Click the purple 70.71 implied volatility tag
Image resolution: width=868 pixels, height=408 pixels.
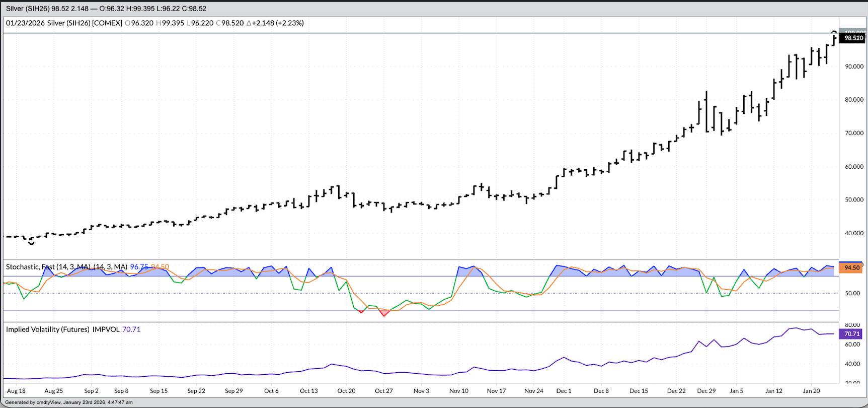click(x=851, y=334)
